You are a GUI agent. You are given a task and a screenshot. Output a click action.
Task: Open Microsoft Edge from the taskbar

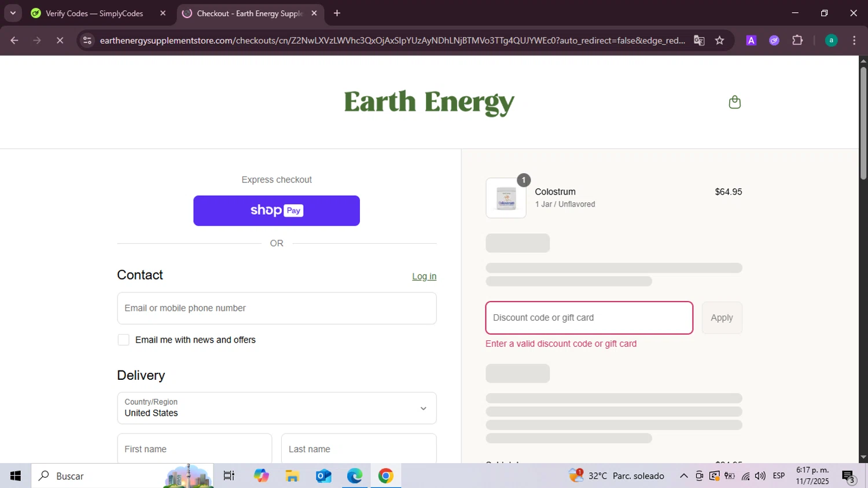(355, 476)
